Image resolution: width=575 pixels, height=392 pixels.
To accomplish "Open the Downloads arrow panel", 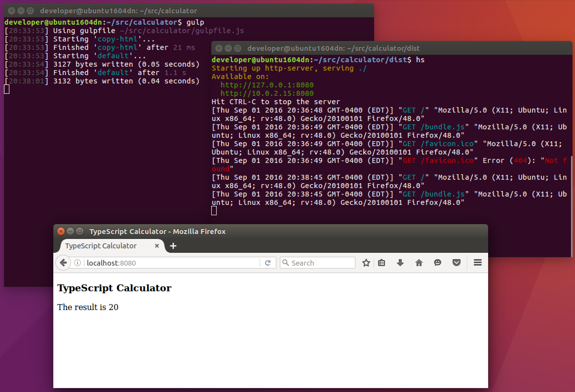I will click(x=400, y=263).
